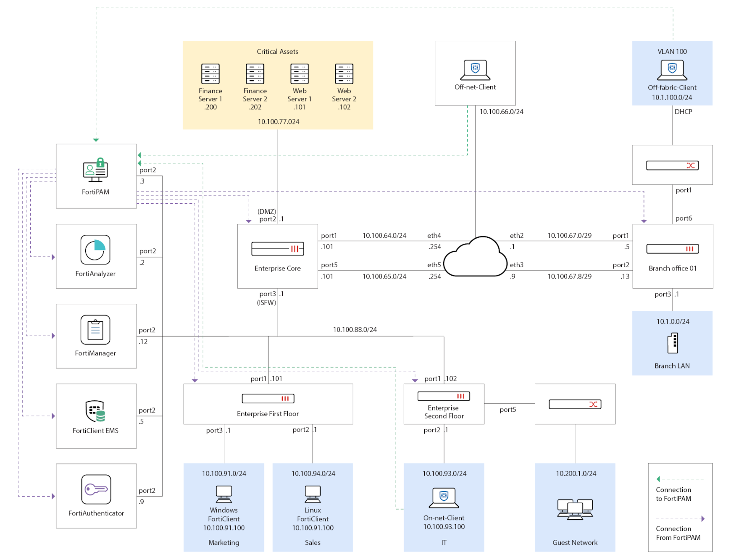The width and height of the screenshot is (731, 560).
Task: Click the Branch LAN device icon
Action: (673, 342)
